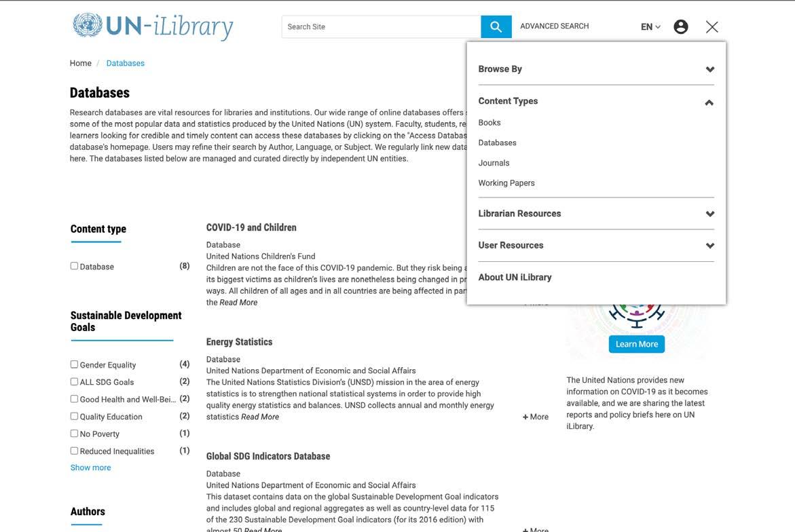795x532 pixels.
Task: Read More on Energy Statistics
Action: pyautogui.click(x=259, y=417)
